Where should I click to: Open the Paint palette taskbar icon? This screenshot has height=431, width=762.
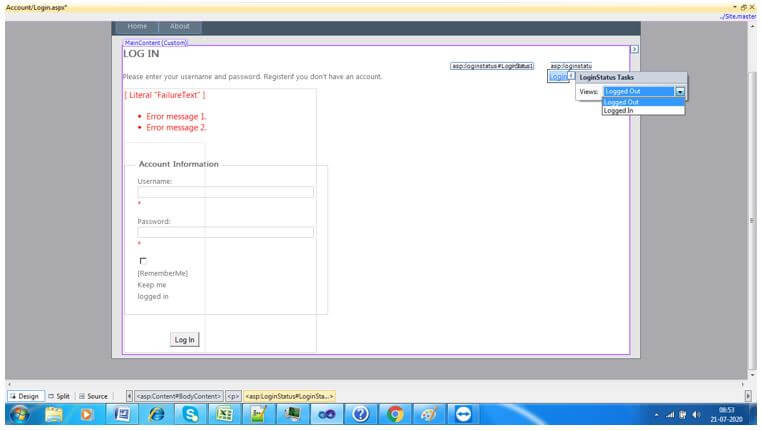point(429,414)
